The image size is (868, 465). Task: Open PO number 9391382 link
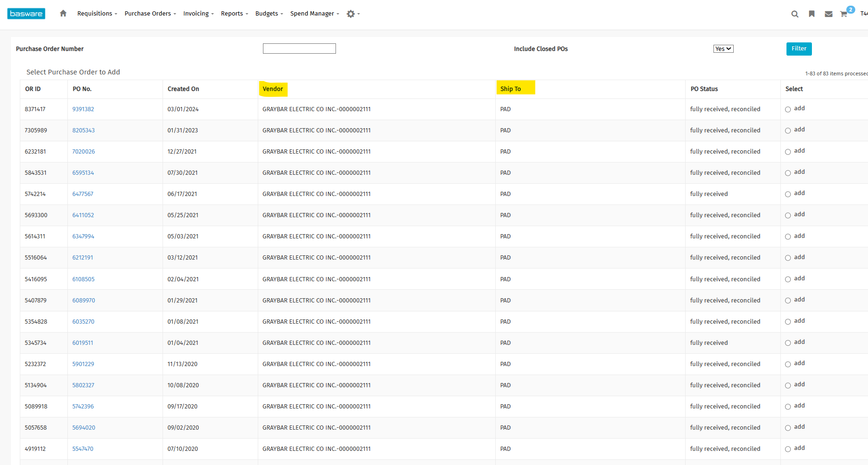83,109
